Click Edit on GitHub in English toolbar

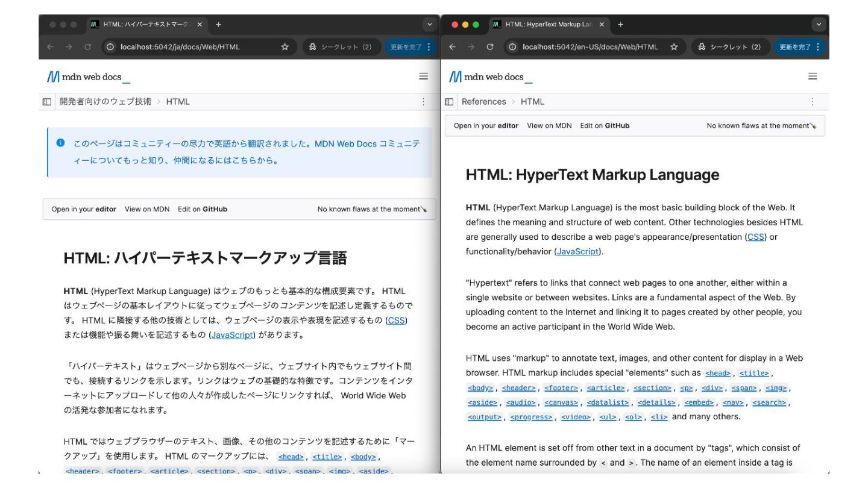pos(605,126)
